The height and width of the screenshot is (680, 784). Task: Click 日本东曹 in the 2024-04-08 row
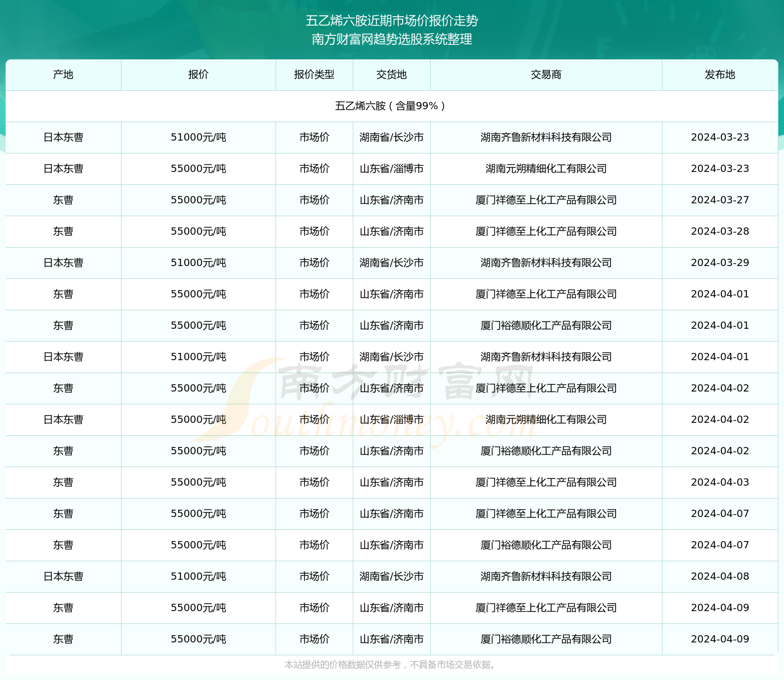(x=63, y=576)
